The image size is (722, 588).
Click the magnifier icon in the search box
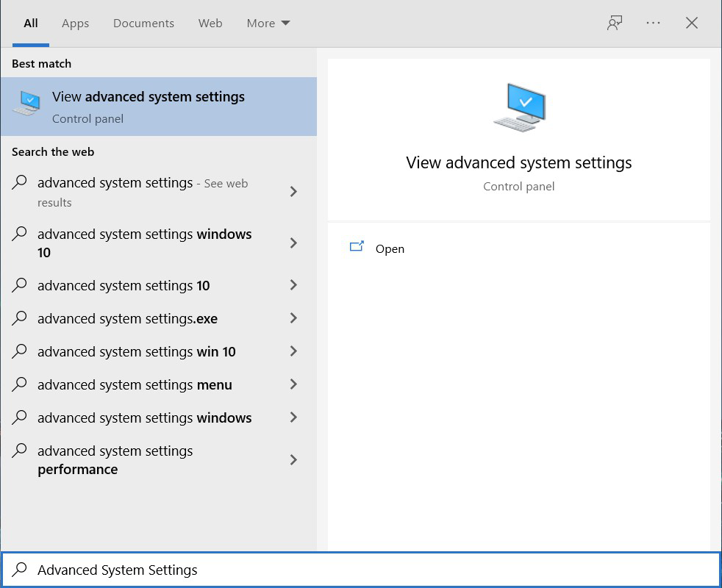coord(21,570)
